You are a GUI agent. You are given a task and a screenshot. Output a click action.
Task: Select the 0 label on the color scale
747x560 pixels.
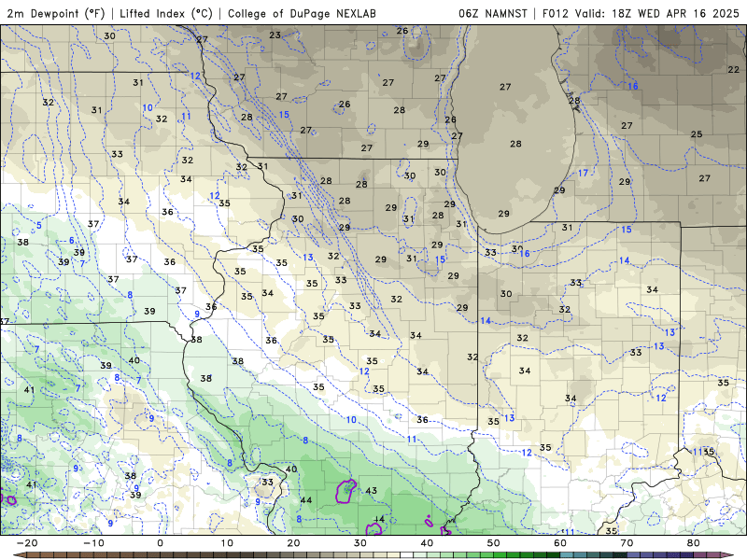pyautogui.click(x=160, y=543)
